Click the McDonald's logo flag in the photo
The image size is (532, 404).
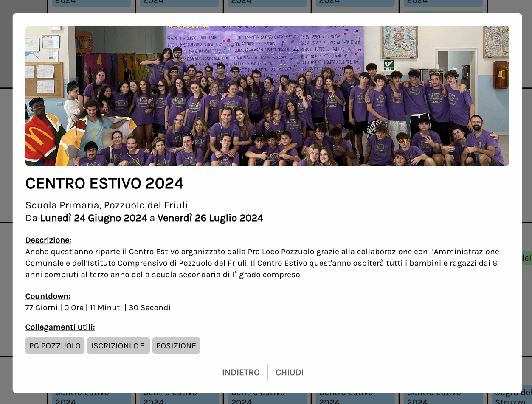point(40,135)
